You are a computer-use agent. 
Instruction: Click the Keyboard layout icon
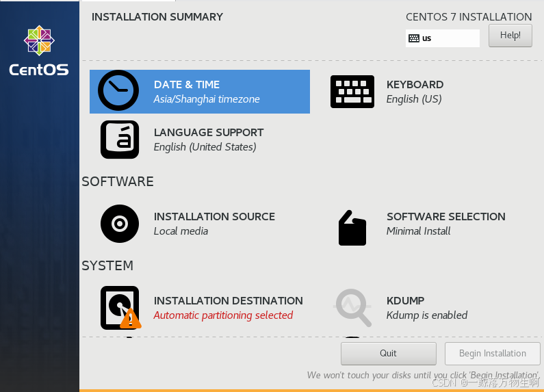[x=352, y=92]
